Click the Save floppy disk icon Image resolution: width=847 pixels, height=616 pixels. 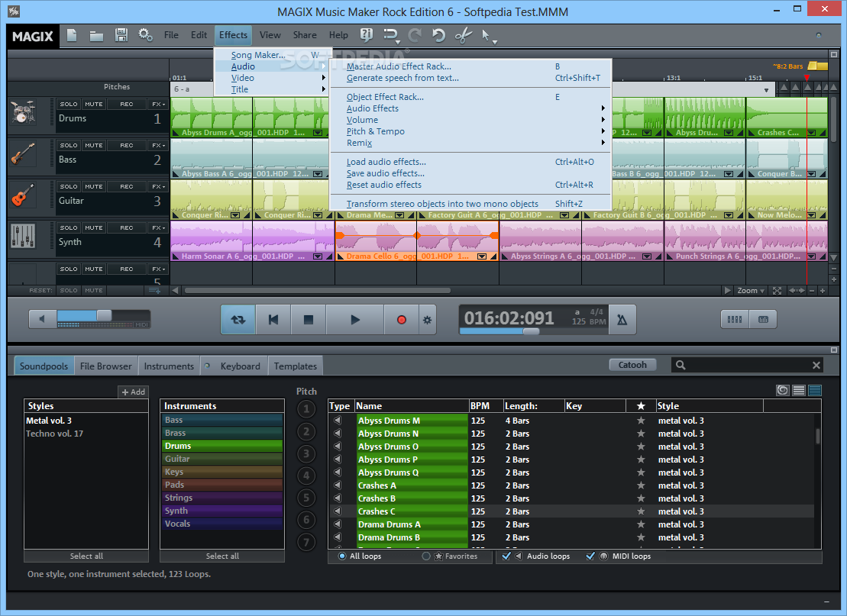(x=121, y=36)
